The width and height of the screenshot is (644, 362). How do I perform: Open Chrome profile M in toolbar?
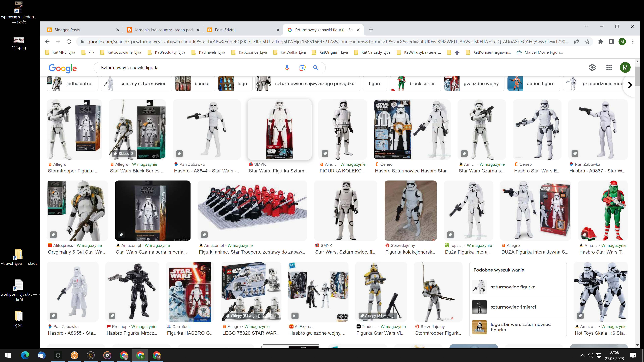pyautogui.click(x=622, y=42)
